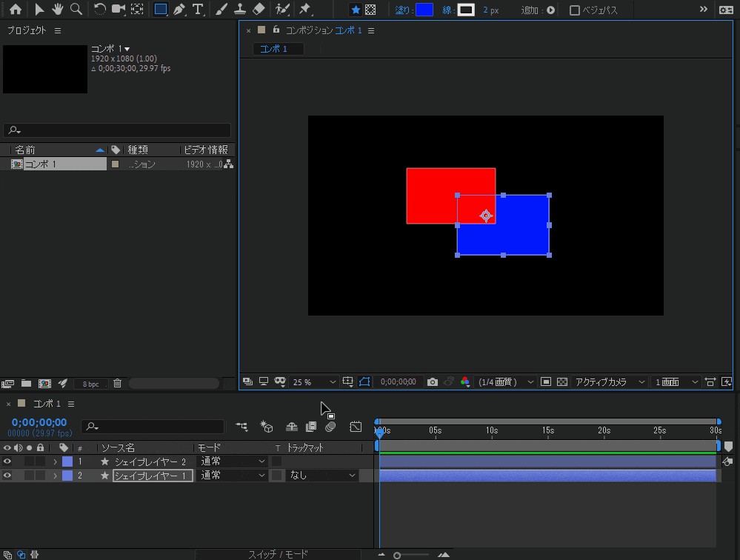Select the Puppet Pin tool

[304, 10]
